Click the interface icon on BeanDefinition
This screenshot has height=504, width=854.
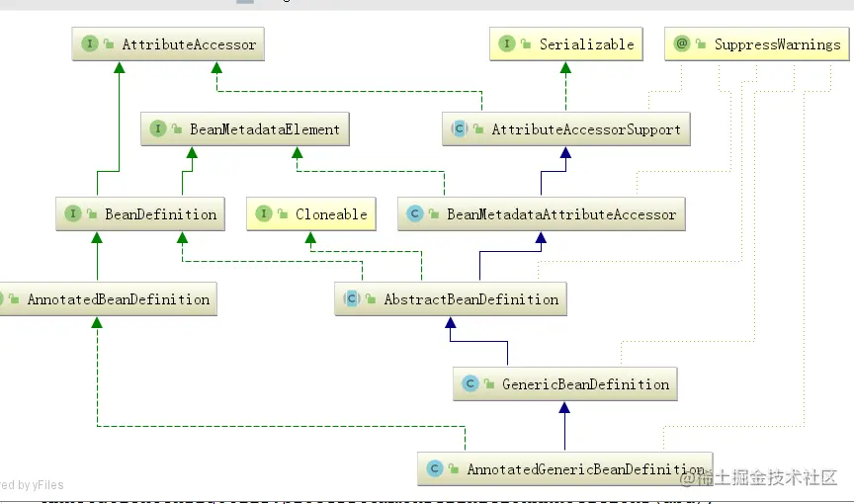pos(73,213)
